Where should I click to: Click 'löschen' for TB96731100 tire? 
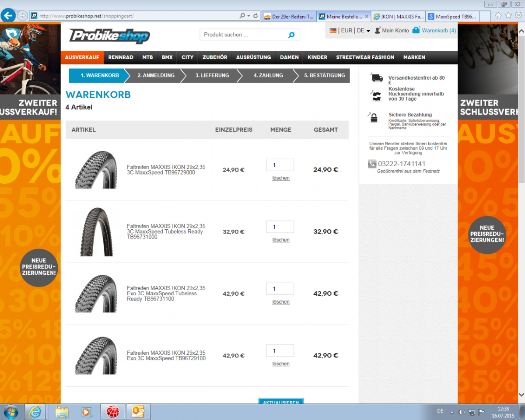tap(281, 302)
